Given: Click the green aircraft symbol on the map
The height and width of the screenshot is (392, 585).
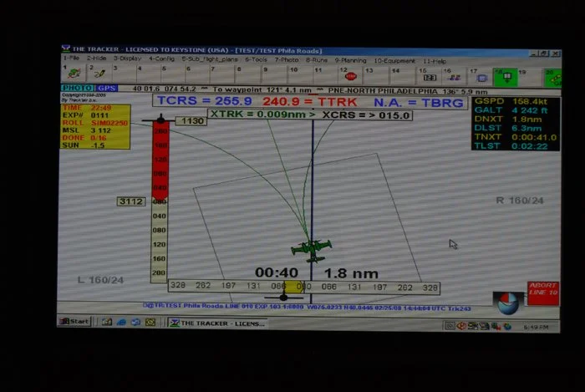Looking at the screenshot, I should [311, 250].
